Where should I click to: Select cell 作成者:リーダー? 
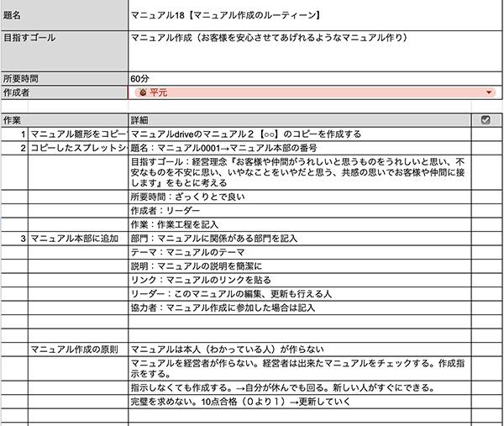[x=300, y=211]
